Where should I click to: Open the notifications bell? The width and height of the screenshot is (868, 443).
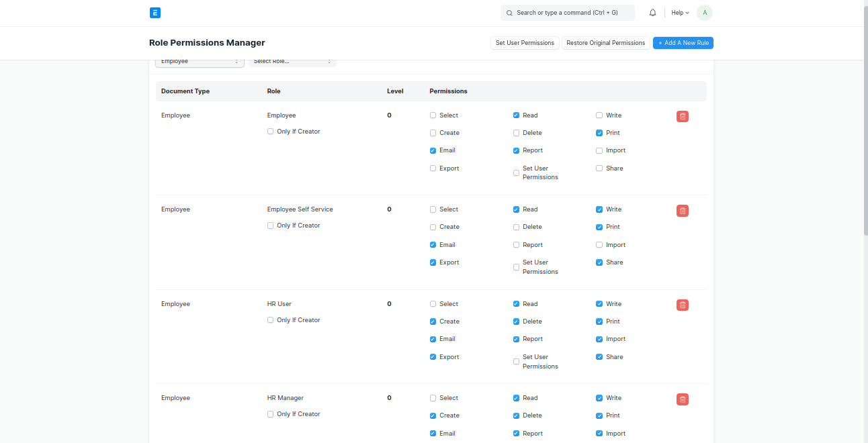[x=652, y=13]
